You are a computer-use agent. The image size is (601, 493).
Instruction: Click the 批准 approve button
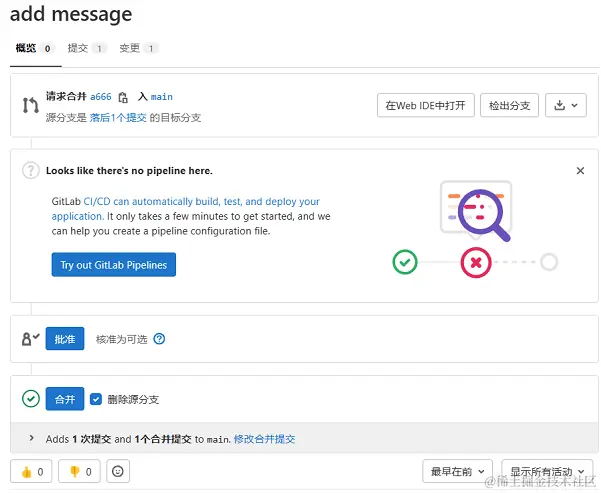(65, 339)
